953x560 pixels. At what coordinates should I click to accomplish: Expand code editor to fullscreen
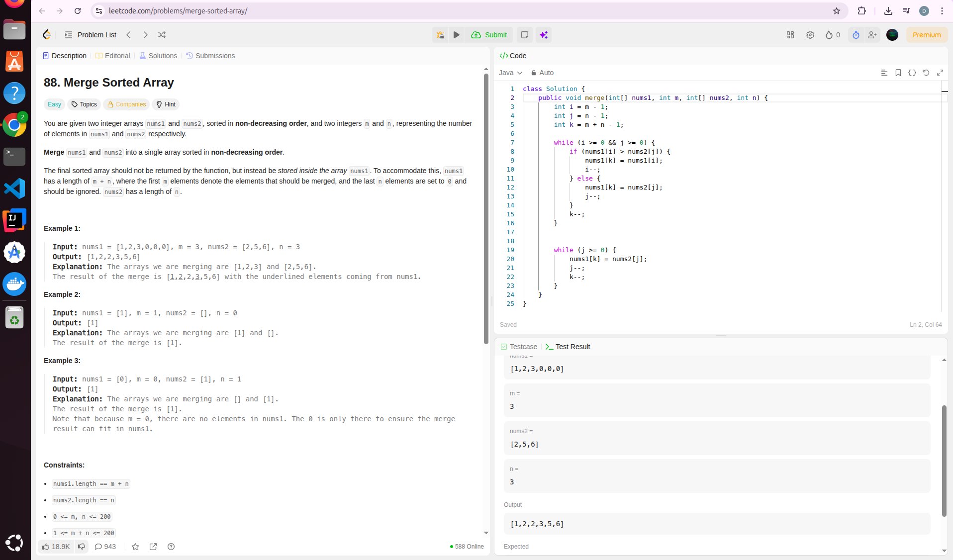pos(940,73)
